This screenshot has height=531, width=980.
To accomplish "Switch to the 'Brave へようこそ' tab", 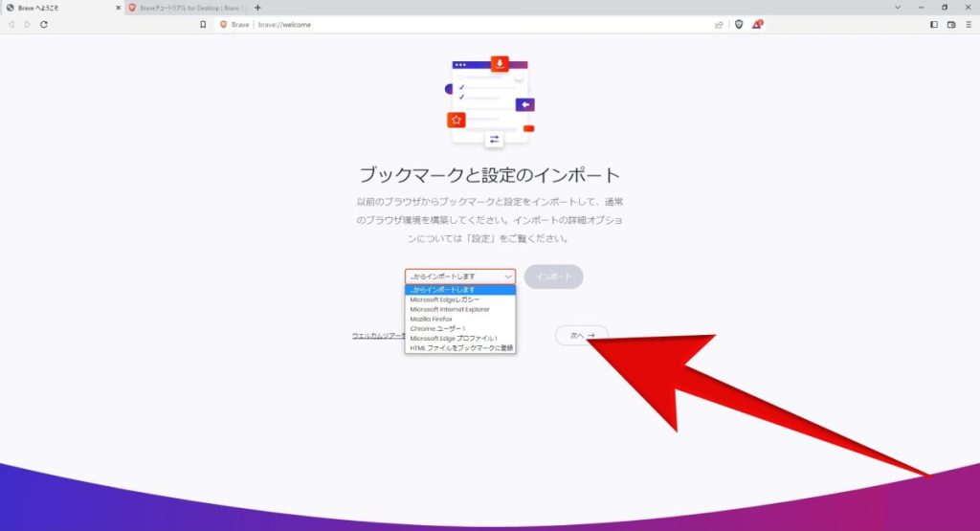I will tap(61, 8).
